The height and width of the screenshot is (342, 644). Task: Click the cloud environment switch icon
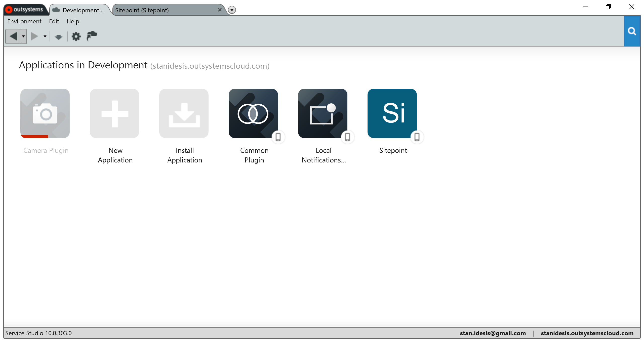(92, 36)
